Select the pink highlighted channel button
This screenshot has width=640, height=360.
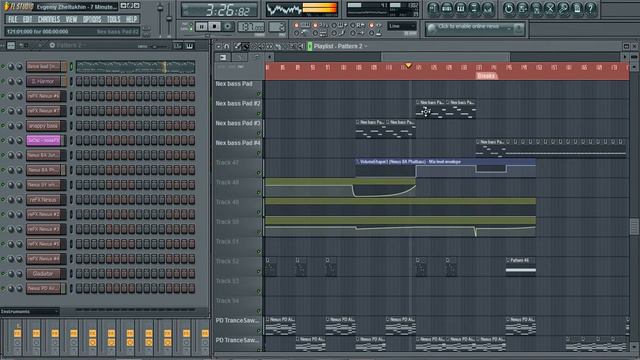[x=43, y=140]
